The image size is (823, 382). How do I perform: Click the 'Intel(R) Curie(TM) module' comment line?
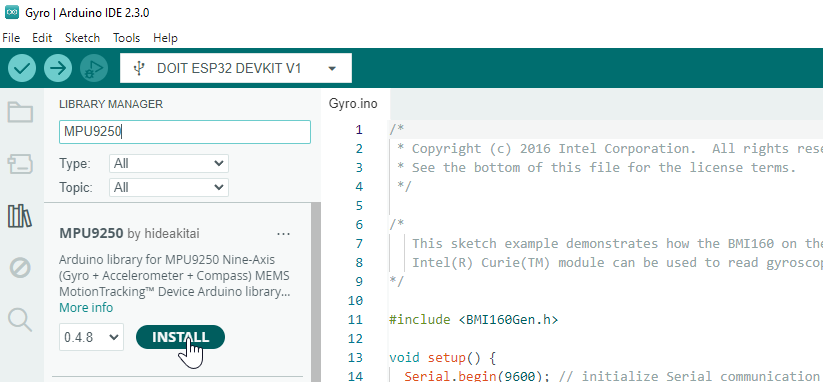617,262
